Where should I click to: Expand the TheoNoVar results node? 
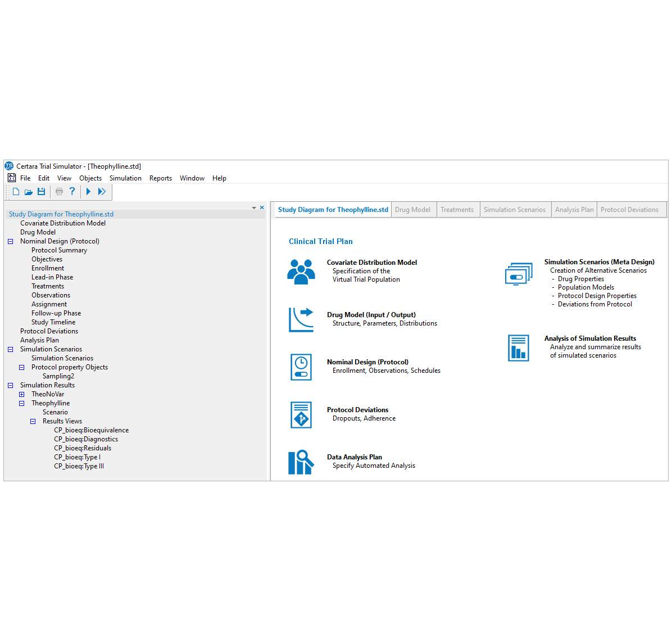click(x=21, y=395)
